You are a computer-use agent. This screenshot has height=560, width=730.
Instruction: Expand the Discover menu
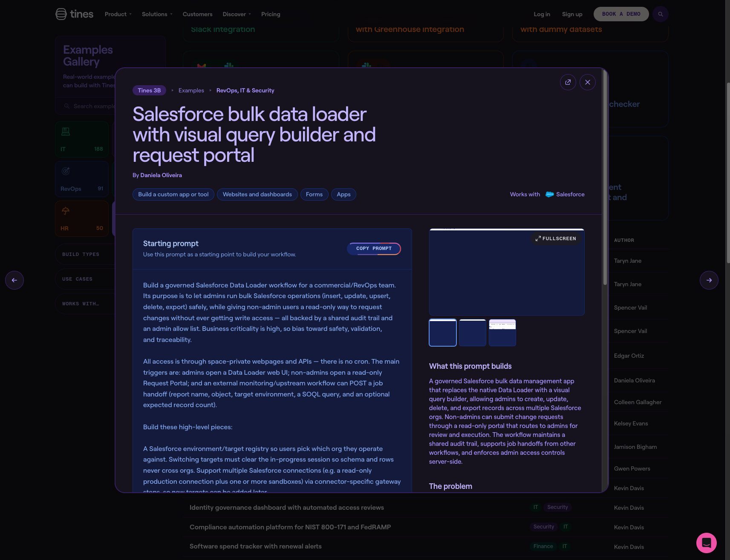tap(237, 14)
